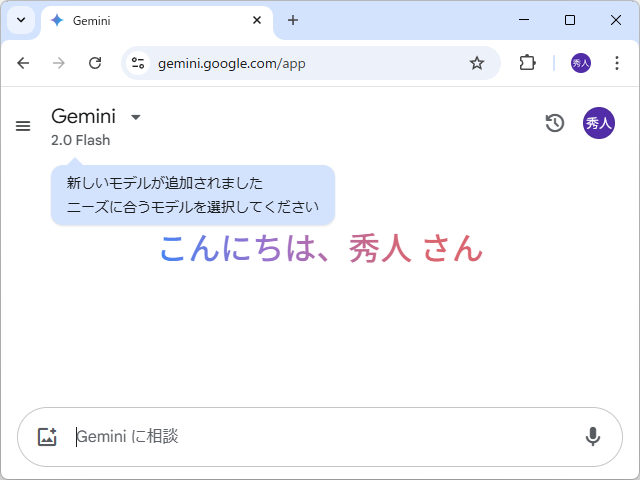Image resolution: width=640 pixels, height=480 pixels.
Task: Click the image upload icon in prompt box
Action: point(47,437)
